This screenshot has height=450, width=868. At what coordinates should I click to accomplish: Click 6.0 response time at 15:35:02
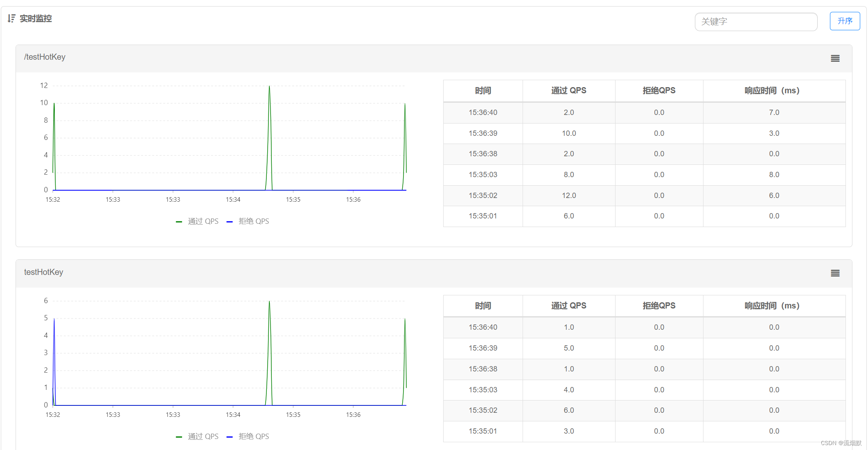coord(774,196)
